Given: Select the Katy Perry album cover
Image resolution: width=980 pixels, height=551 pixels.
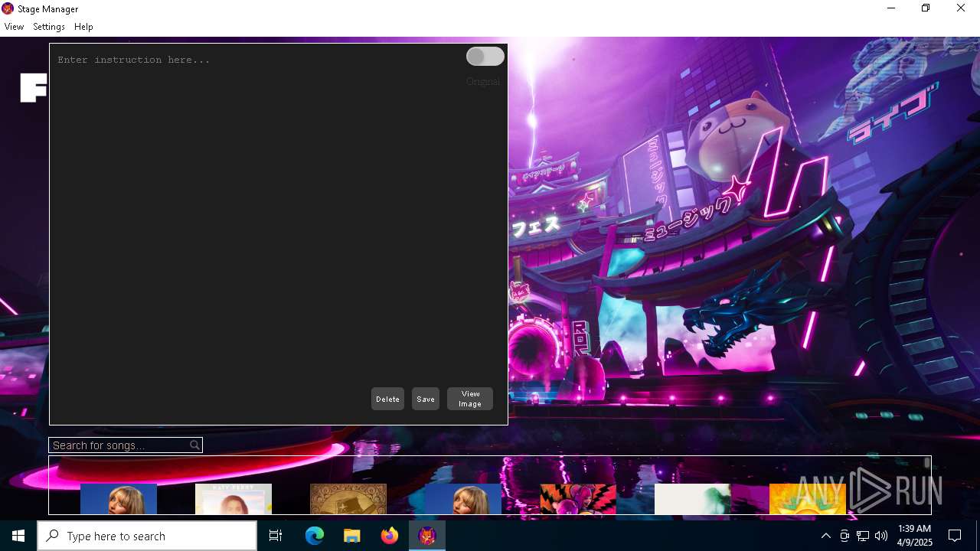Looking at the screenshot, I should click(x=234, y=499).
